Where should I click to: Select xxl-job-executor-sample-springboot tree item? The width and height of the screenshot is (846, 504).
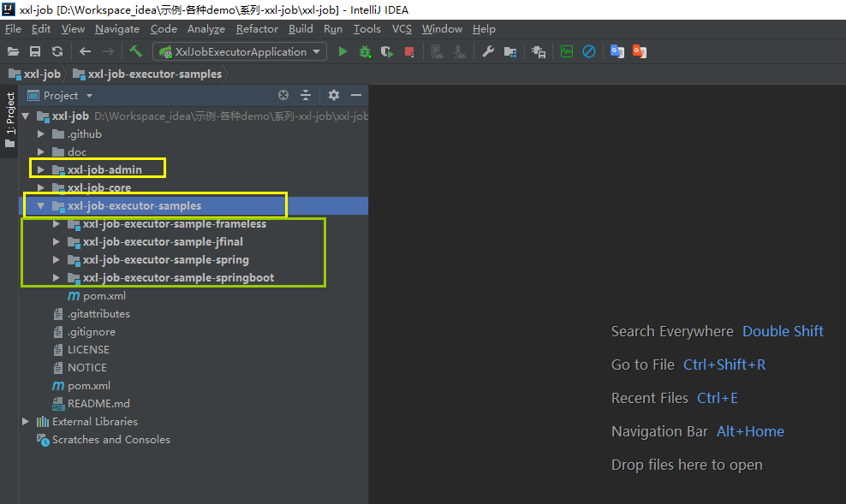pyautogui.click(x=178, y=277)
